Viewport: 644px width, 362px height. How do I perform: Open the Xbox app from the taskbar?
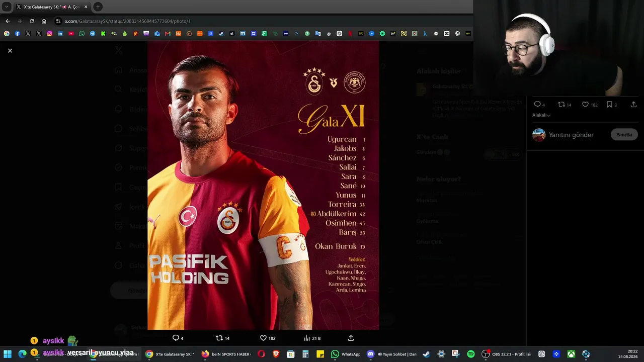click(571, 354)
